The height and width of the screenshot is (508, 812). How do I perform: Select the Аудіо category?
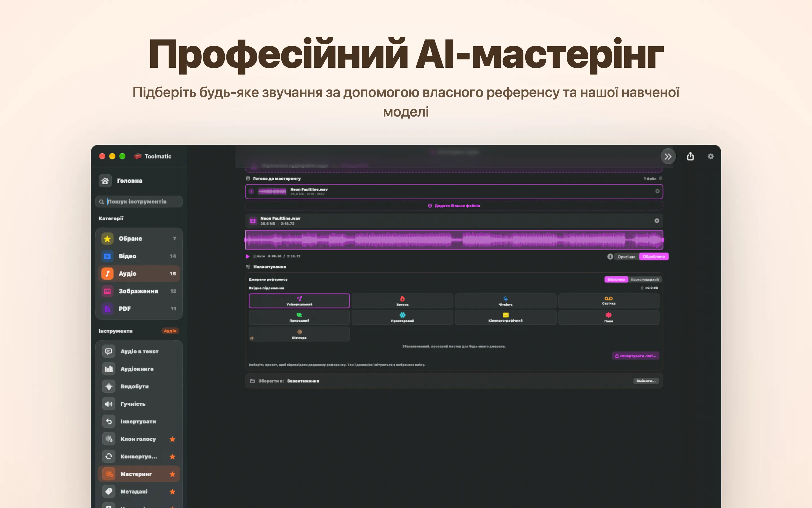pyautogui.click(x=139, y=273)
